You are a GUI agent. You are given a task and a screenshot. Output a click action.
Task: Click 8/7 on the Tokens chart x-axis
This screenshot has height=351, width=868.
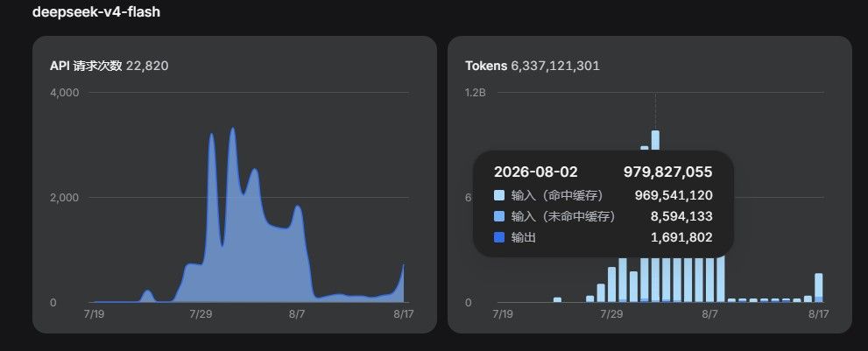[710, 314]
